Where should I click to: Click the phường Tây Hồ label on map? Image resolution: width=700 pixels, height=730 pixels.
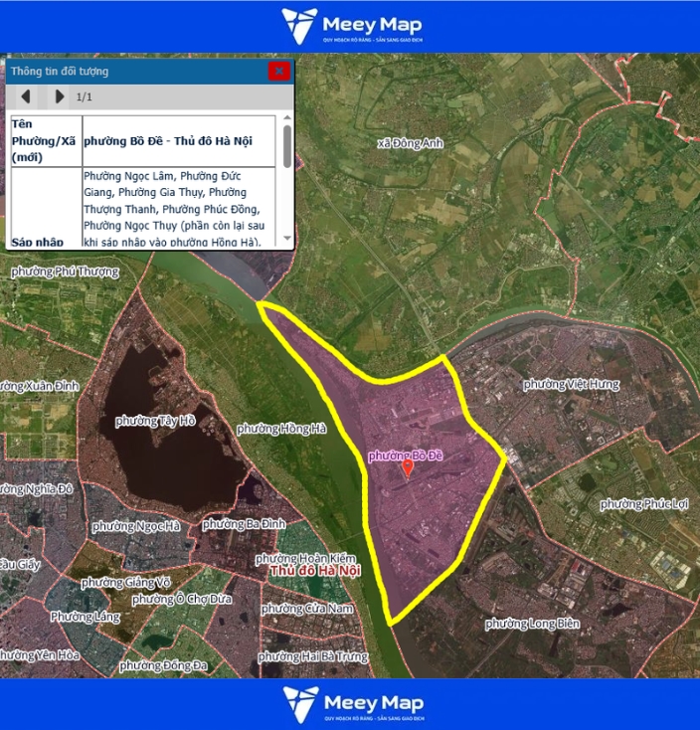tap(155, 421)
